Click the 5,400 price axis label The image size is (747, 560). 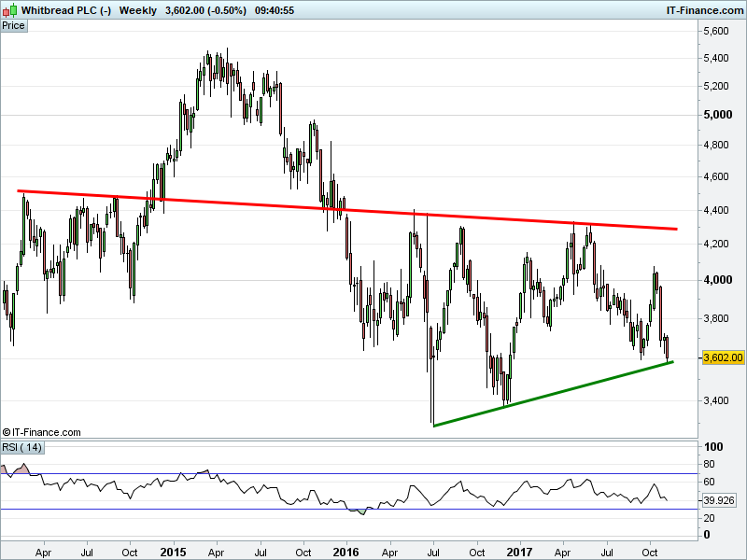pos(715,58)
